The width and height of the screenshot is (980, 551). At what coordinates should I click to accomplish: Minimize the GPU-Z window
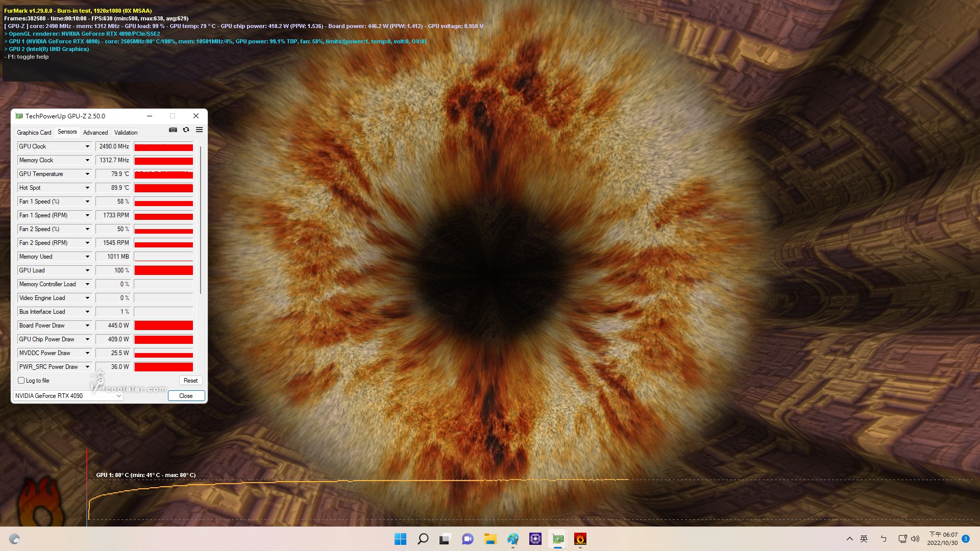(x=150, y=116)
